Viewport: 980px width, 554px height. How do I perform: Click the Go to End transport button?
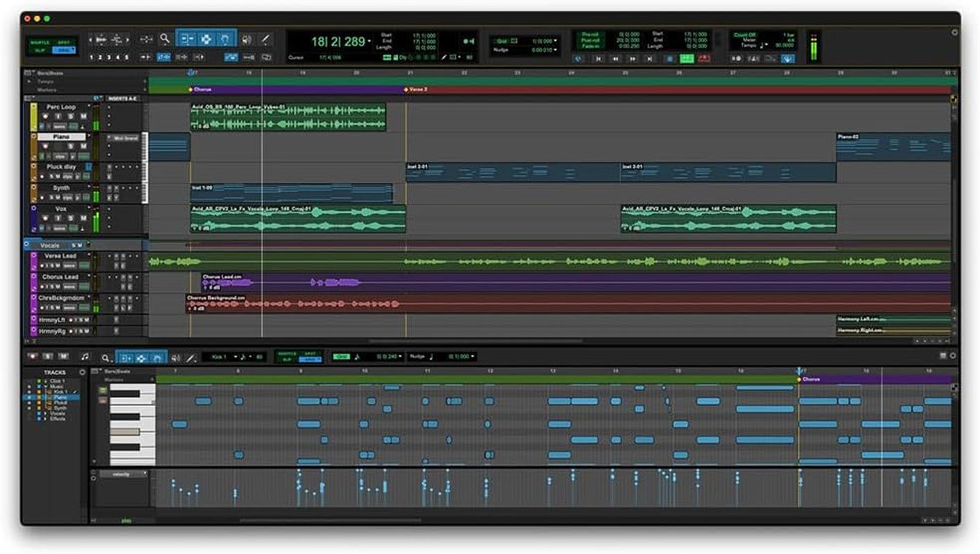[x=650, y=59]
